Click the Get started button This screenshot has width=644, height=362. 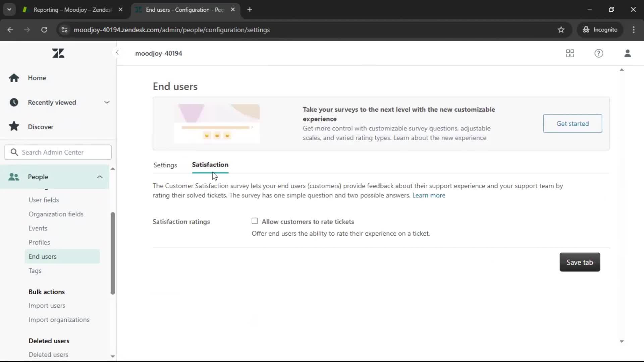pos(573,124)
